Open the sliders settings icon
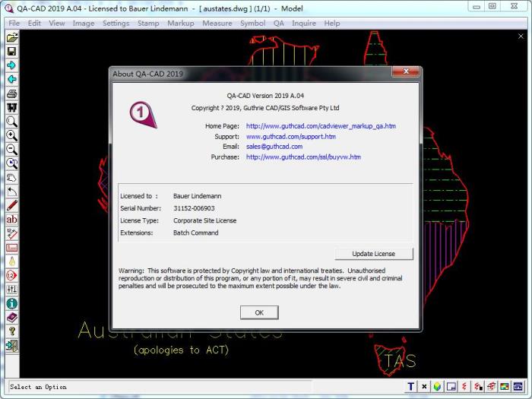This screenshot has height=399, width=532. tap(12, 290)
